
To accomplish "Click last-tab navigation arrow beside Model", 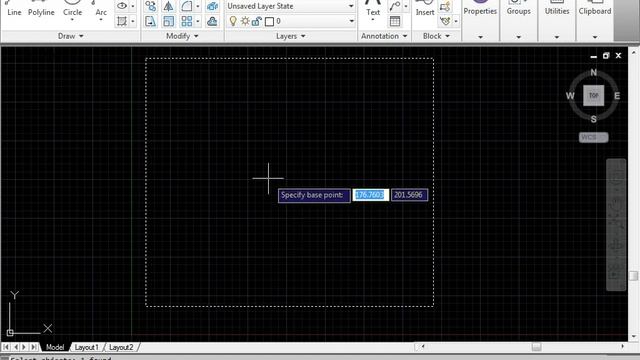I will [34, 347].
